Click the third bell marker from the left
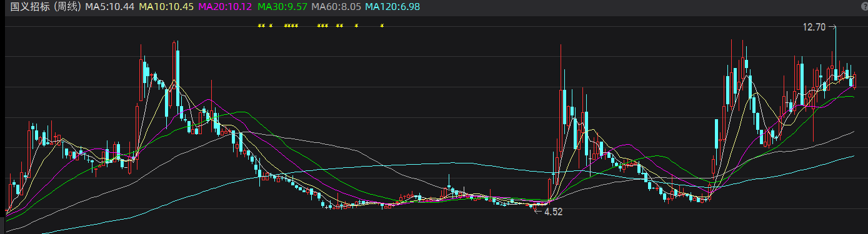868x234 pixels. tap(271, 26)
